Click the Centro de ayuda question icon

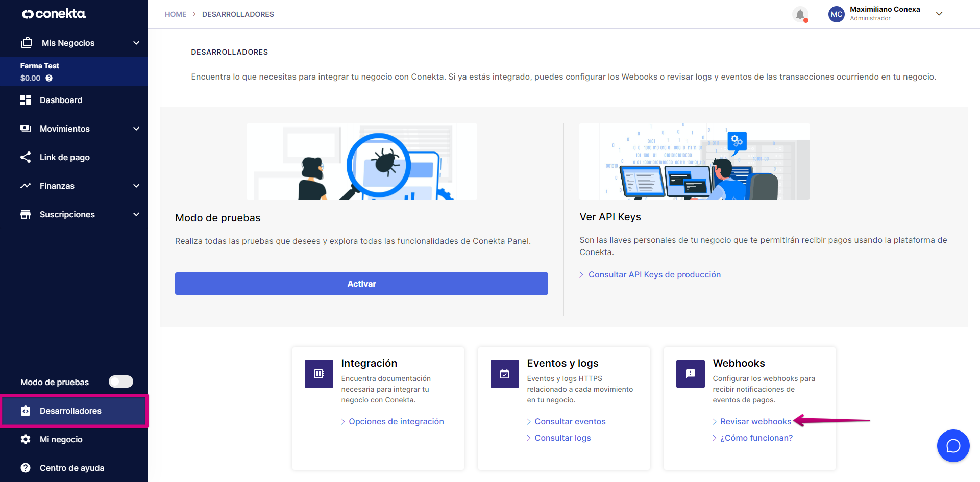coord(26,468)
